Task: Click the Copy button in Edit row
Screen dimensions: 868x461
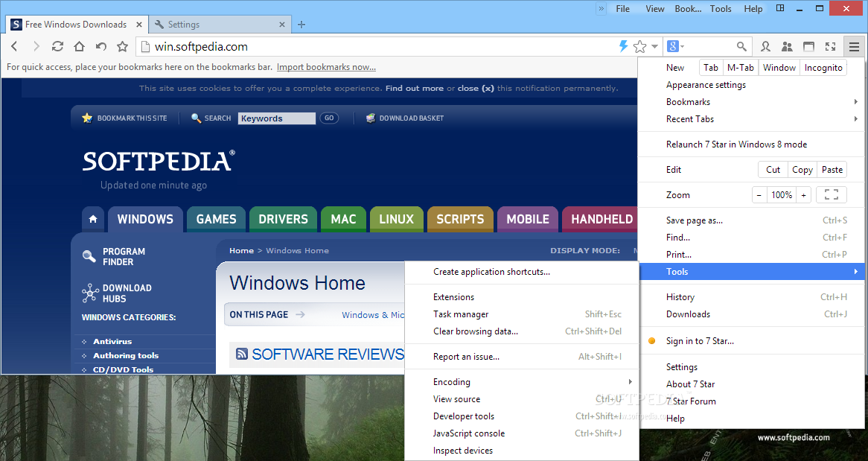Action: 802,170
